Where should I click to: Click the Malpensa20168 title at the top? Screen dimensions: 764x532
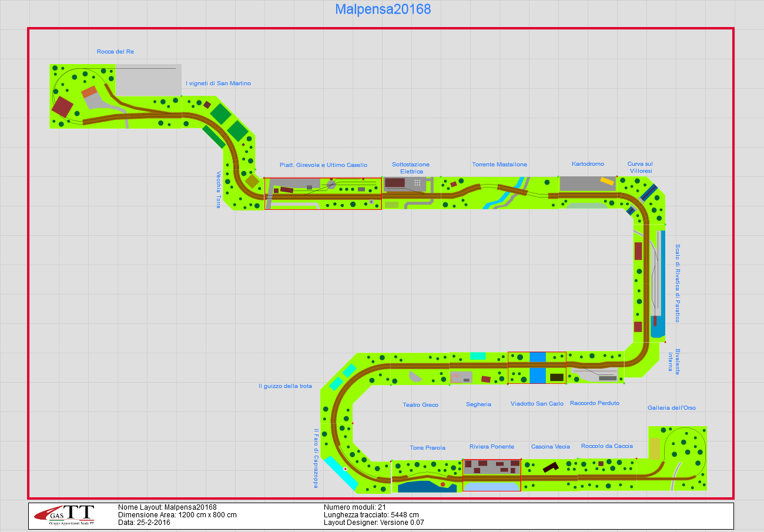383,10
